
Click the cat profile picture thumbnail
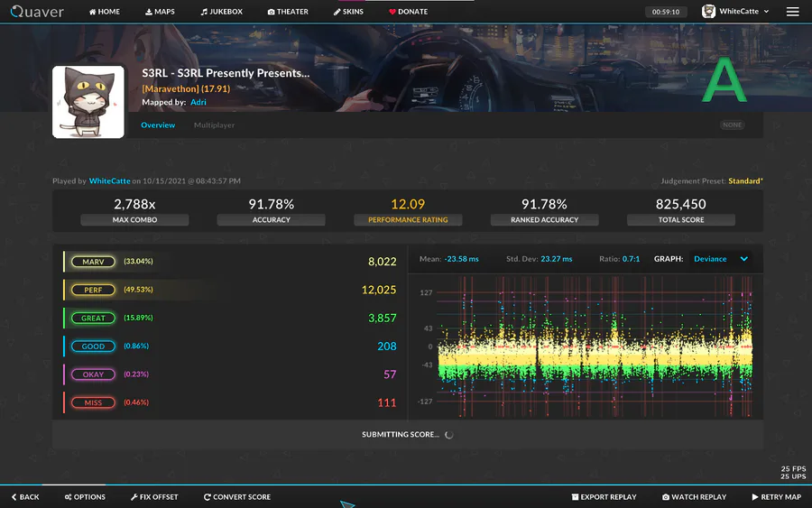click(88, 102)
